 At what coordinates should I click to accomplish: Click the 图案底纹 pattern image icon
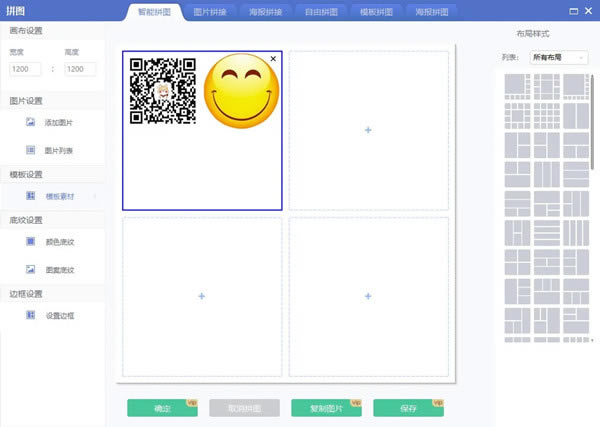(x=31, y=269)
